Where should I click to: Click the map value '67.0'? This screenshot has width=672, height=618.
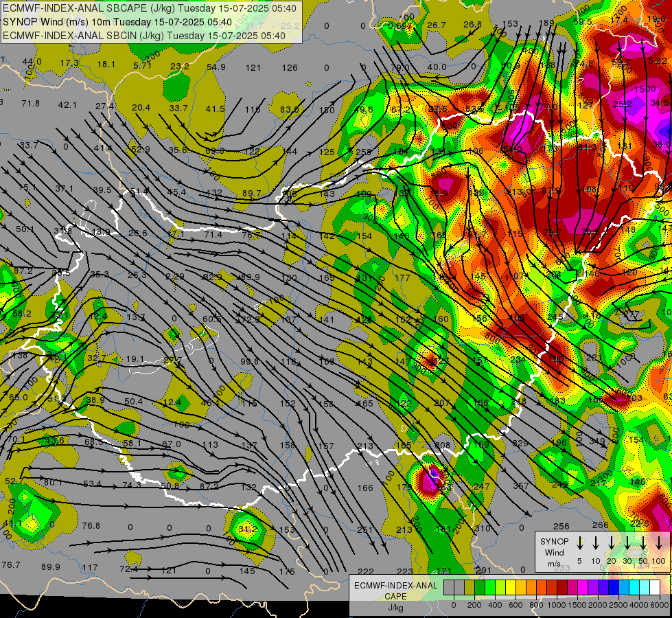pos(172,444)
